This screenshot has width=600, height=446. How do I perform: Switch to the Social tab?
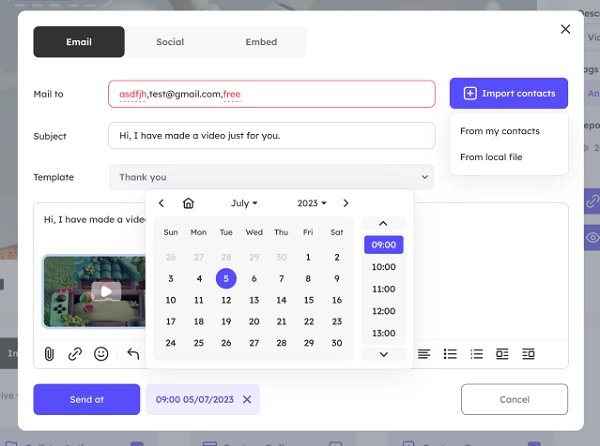point(170,42)
